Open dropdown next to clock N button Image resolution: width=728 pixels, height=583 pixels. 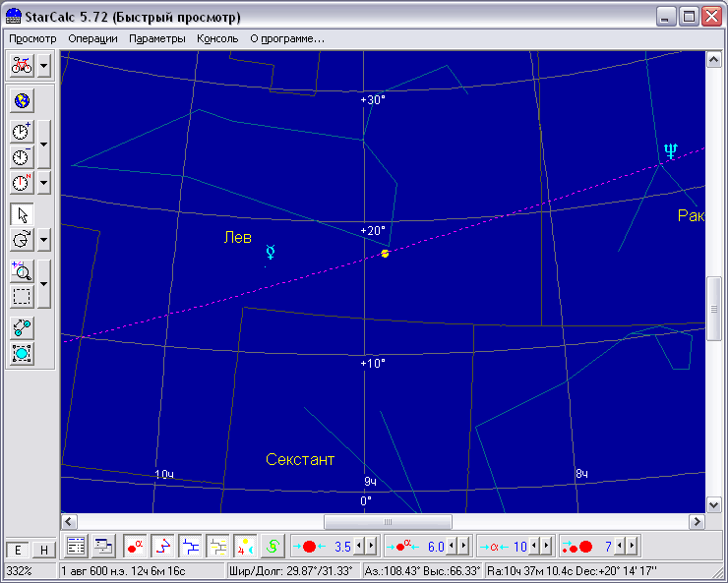(43, 182)
